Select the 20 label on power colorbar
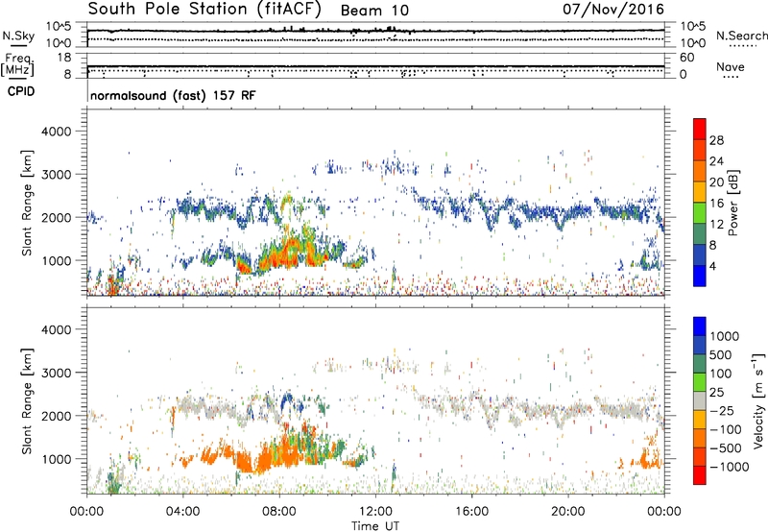768x532 pixels. (x=716, y=182)
